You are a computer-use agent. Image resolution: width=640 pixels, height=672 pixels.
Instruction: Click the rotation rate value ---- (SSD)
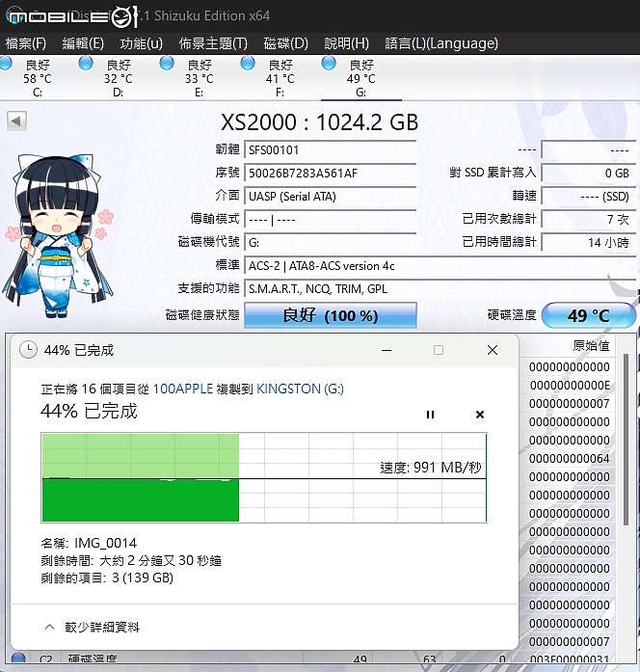pos(589,197)
